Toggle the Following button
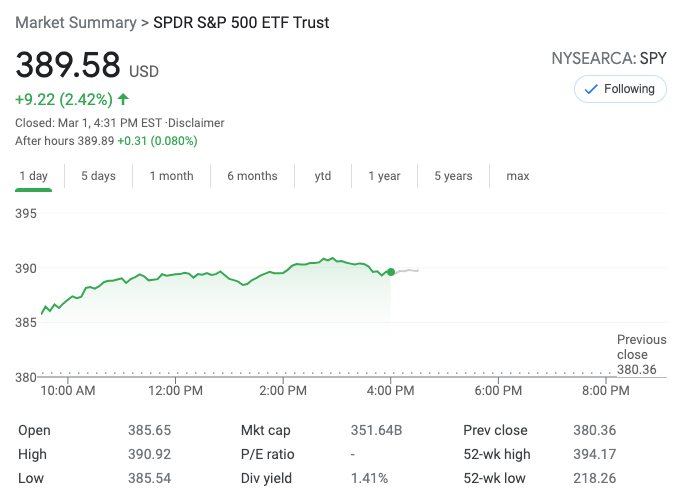This screenshot has height=497, width=683. [x=620, y=89]
